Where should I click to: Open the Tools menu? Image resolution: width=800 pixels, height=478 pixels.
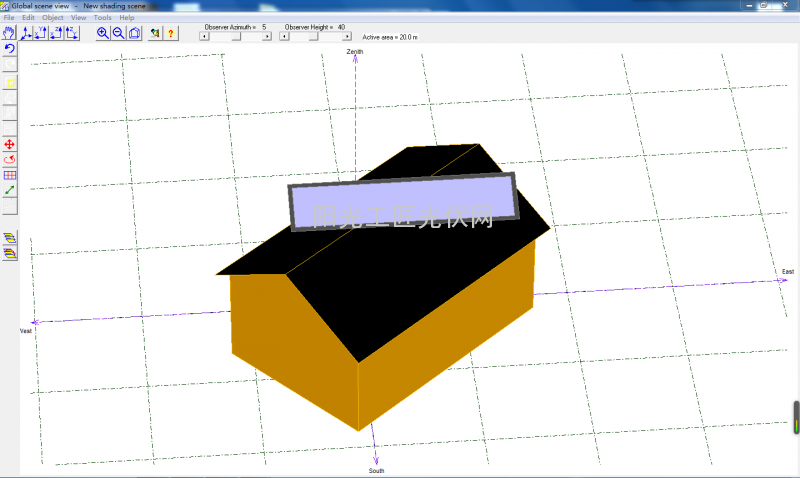(102, 18)
